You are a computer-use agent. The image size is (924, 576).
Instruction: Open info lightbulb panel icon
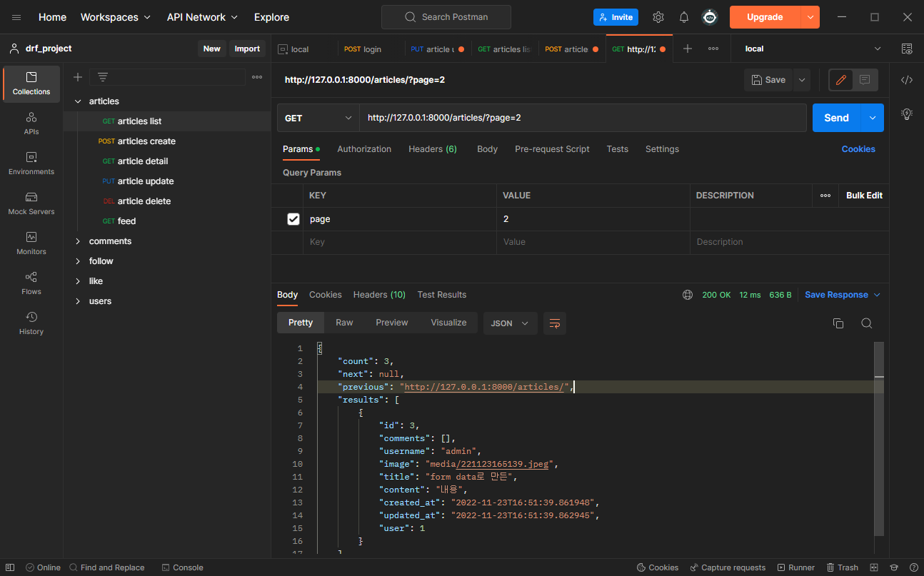pyautogui.click(x=907, y=113)
